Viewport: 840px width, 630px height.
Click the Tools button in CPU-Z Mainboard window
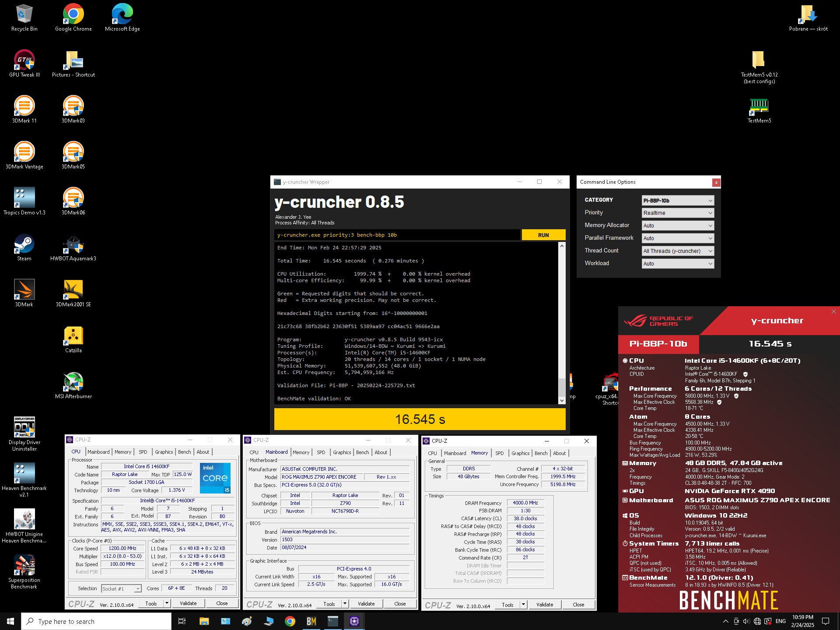point(329,604)
